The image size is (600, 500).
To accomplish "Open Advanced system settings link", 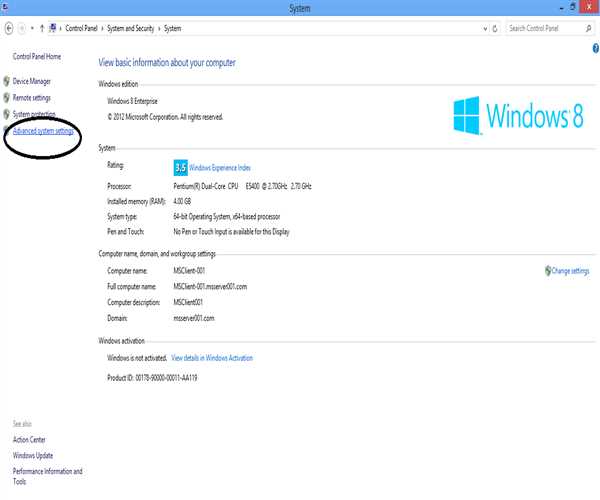I will point(43,131).
